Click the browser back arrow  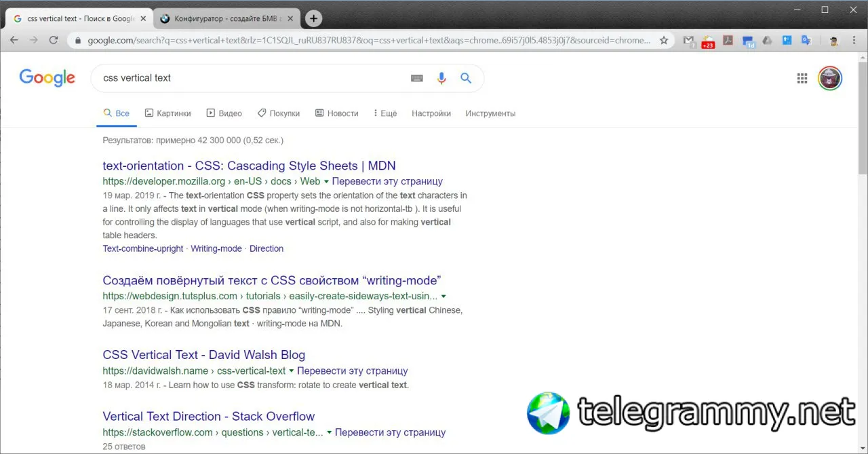coord(14,40)
